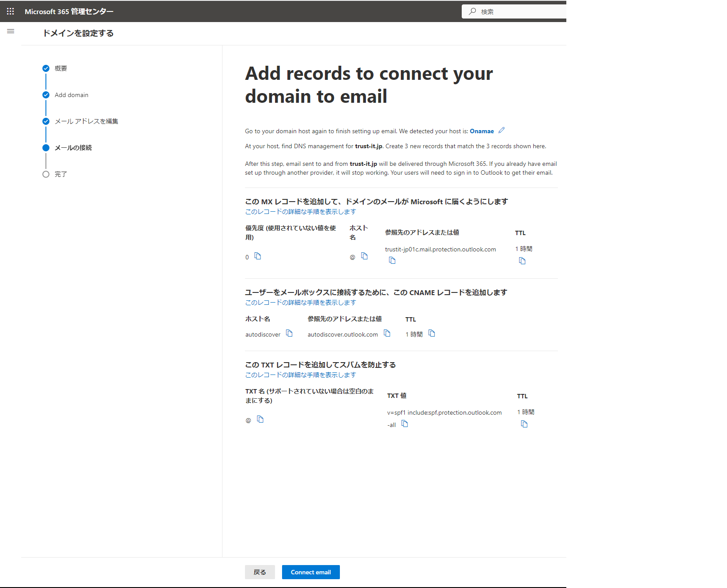Click the trustit-jp01c.mail.protection.outlook.com value
The image size is (727, 588).
441,249
